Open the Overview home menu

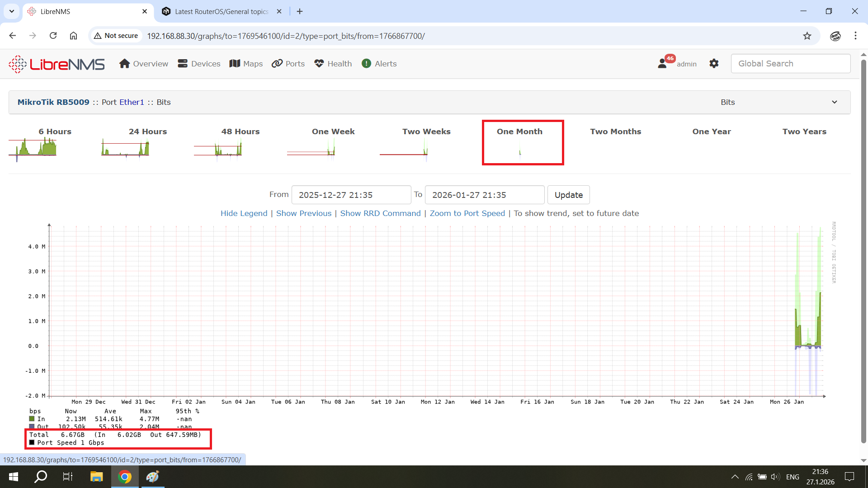coord(144,64)
